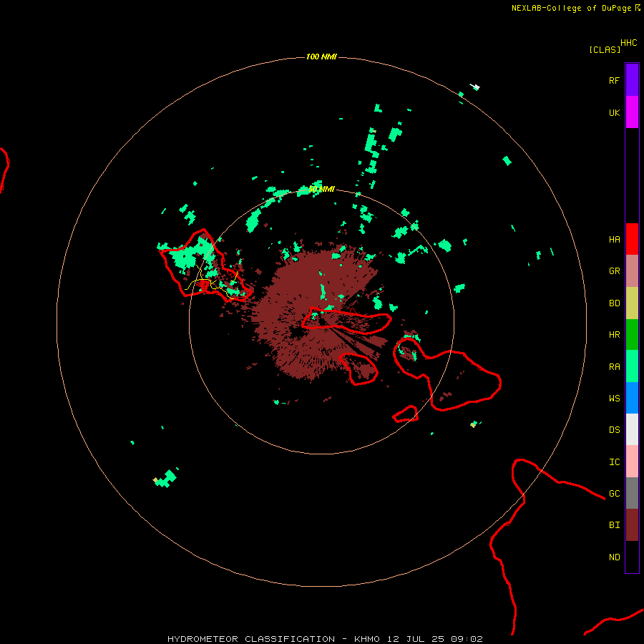
Task: Click the 'UK' legend label
Action: tap(614, 112)
